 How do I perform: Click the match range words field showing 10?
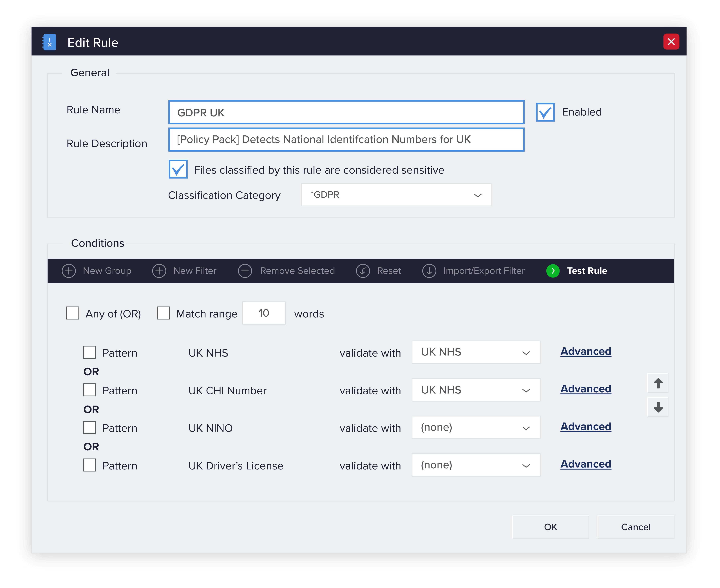point(264,313)
